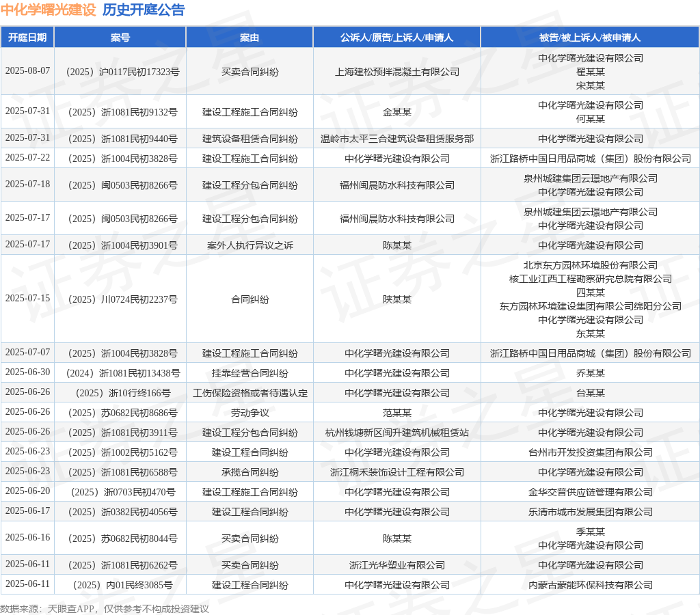Click defendant 四某某
The image size is (700, 615).
pyautogui.click(x=590, y=292)
